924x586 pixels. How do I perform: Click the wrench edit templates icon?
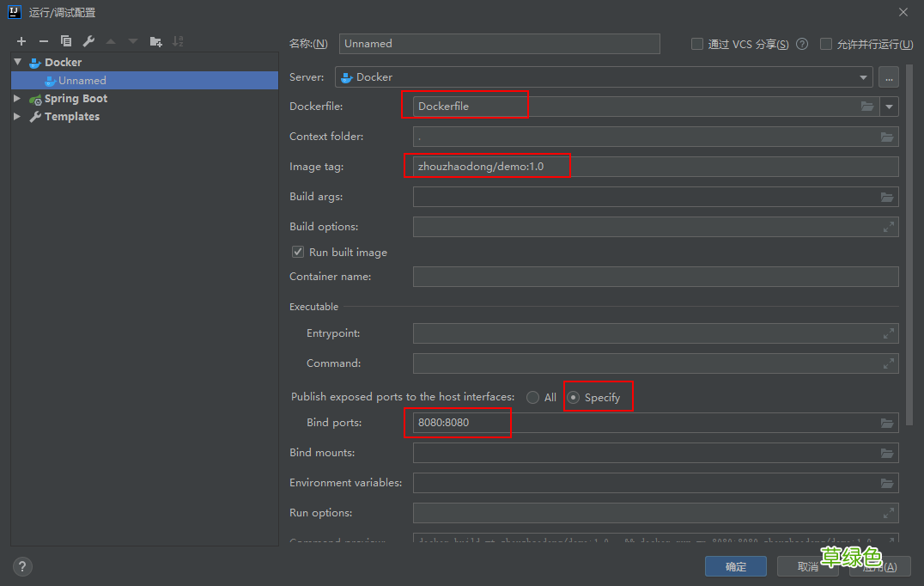[x=88, y=41]
